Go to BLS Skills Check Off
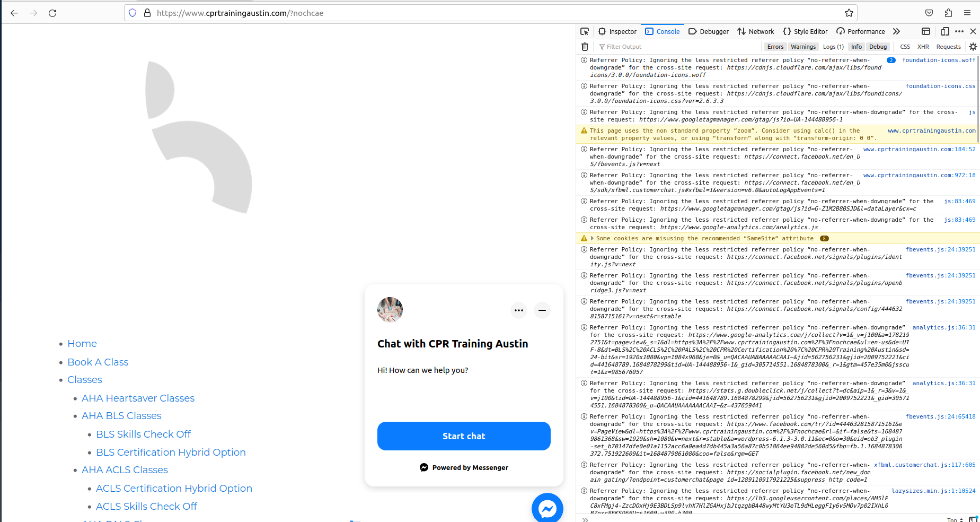The image size is (980, 522). click(143, 434)
